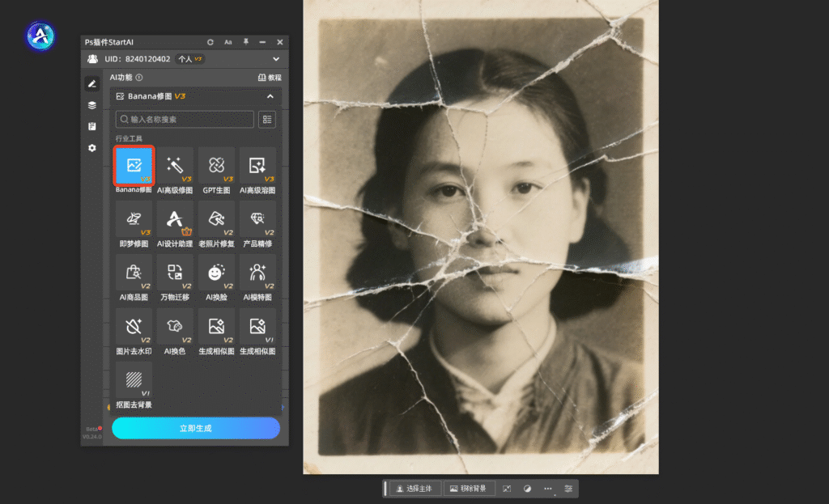This screenshot has width=829, height=504.
Task: Toggle the pin on the StartAI panel
Action: pyautogui.click(x=246, y=42)
